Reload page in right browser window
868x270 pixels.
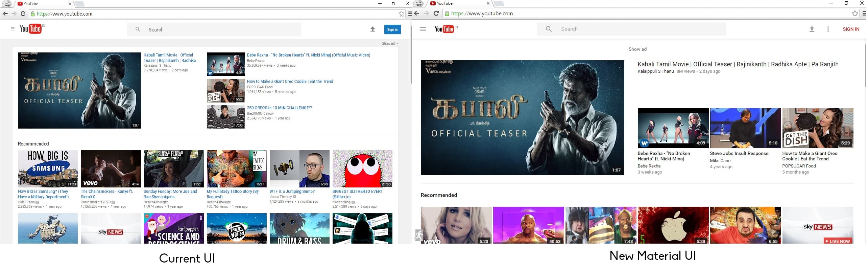click(436, 14)
